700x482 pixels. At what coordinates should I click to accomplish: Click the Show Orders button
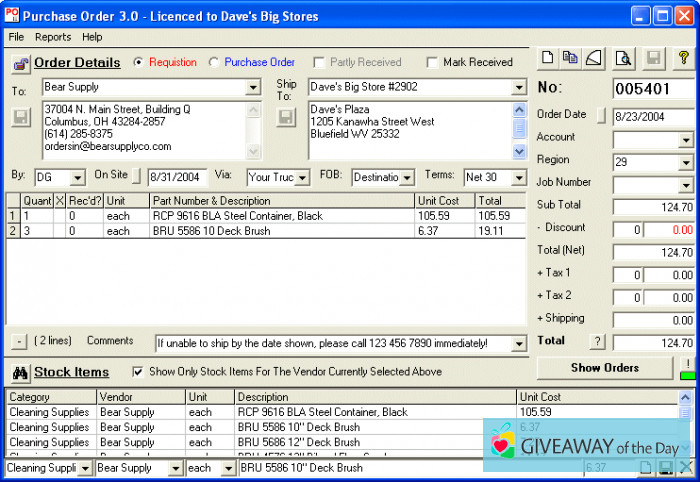click(x=605, y=367)
